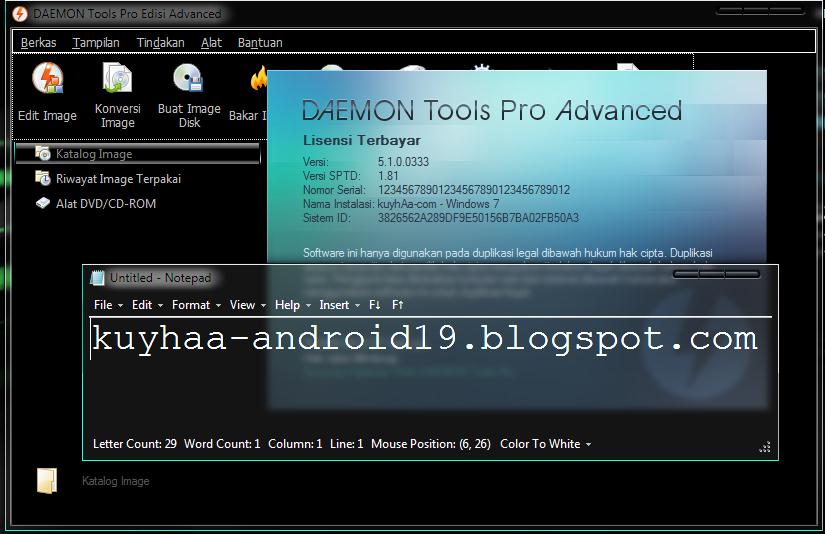Screen dimensions: 825x534
Task: Click the Riwayat Image Terpakai clock icon
Action: [x=43, y=178]
